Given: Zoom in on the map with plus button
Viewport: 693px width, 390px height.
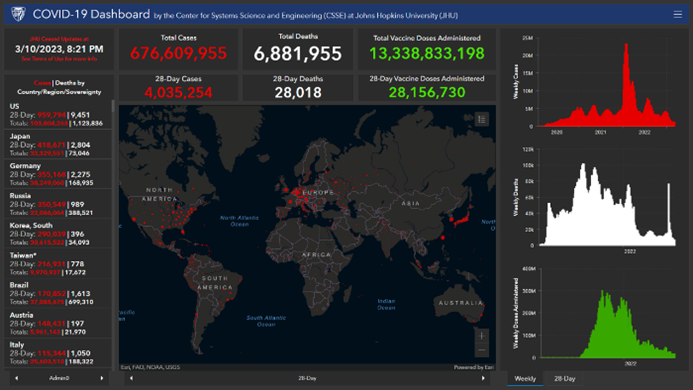Looking at the screenshot, I should tap(482, 336).
